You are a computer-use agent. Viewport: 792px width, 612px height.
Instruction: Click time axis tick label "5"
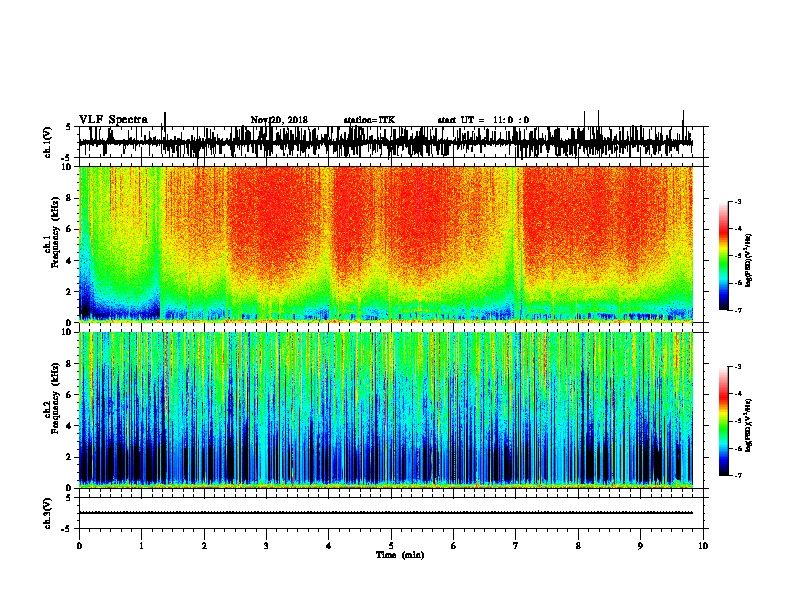point(391,546)
